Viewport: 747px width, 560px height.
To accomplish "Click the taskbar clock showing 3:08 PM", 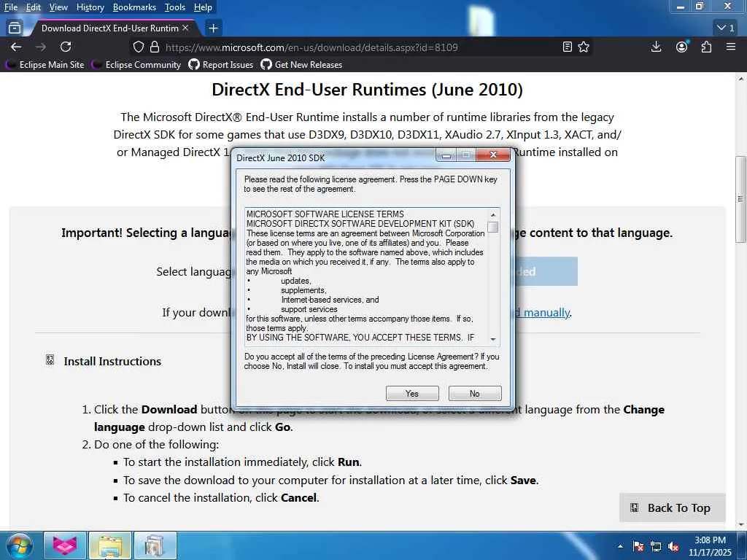I will pyautogui.click(x=710, y=546).
